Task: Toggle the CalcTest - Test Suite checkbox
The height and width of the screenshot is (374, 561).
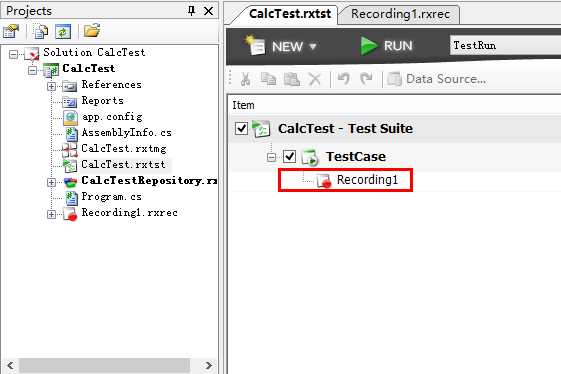Action: point(242,128)
